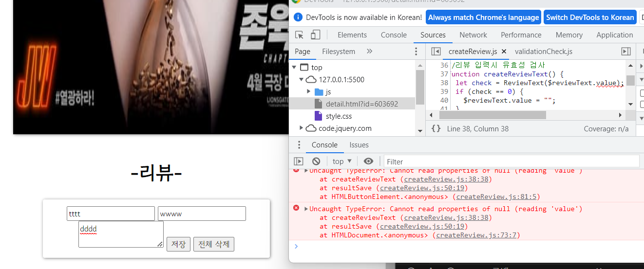Screen dimensions: 644x269
Task: Click the Line 38, Column 38 status text
Action: pyautogui.click(x=478, y=129)
